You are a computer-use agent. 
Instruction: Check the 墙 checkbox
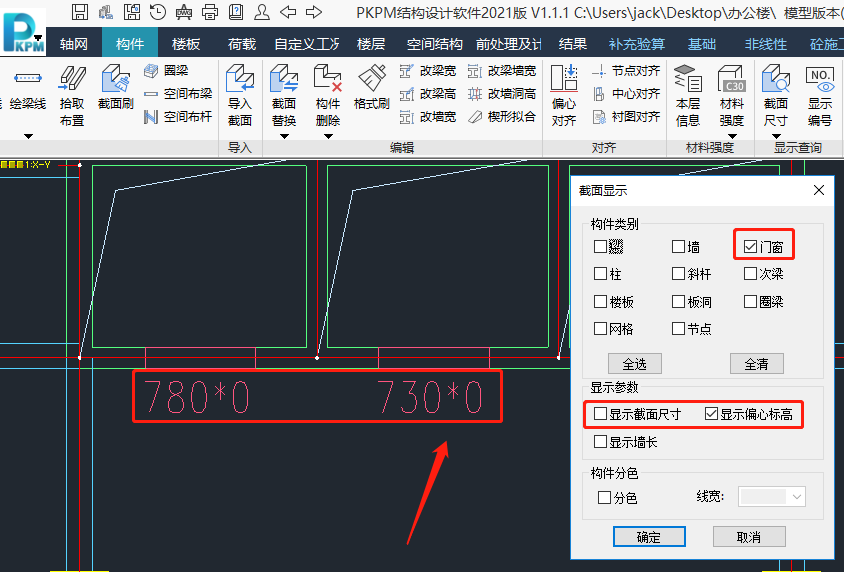(678, 246)
